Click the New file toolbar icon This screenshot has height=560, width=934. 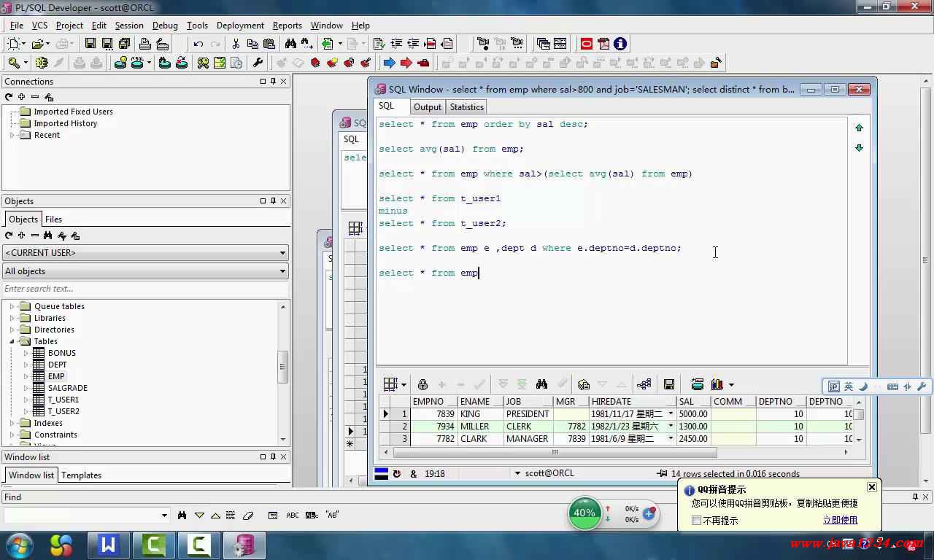click(13, 44)
